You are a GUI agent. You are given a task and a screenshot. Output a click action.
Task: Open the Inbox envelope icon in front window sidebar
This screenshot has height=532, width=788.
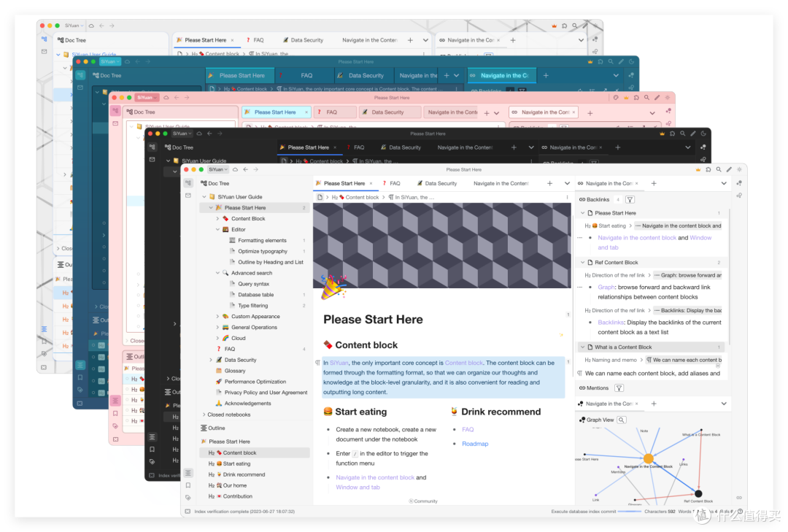pyautogui.click(x=188, y=195)
